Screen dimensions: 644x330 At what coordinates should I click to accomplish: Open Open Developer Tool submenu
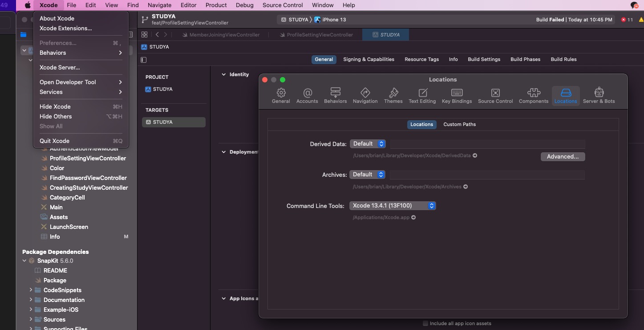pyautogui.click(x=81, y=82)
